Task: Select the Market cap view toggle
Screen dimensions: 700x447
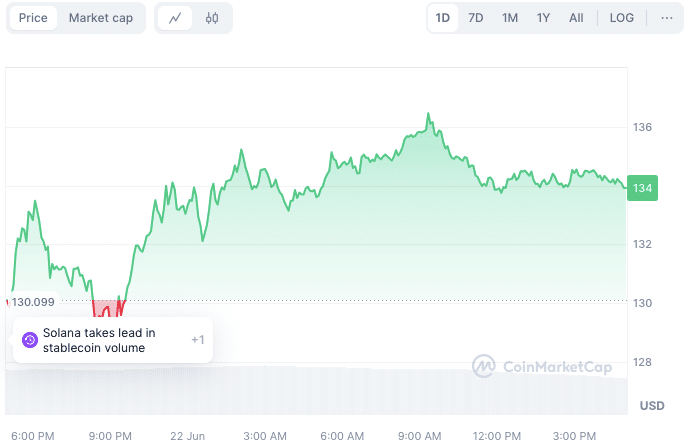Action: 100,18
